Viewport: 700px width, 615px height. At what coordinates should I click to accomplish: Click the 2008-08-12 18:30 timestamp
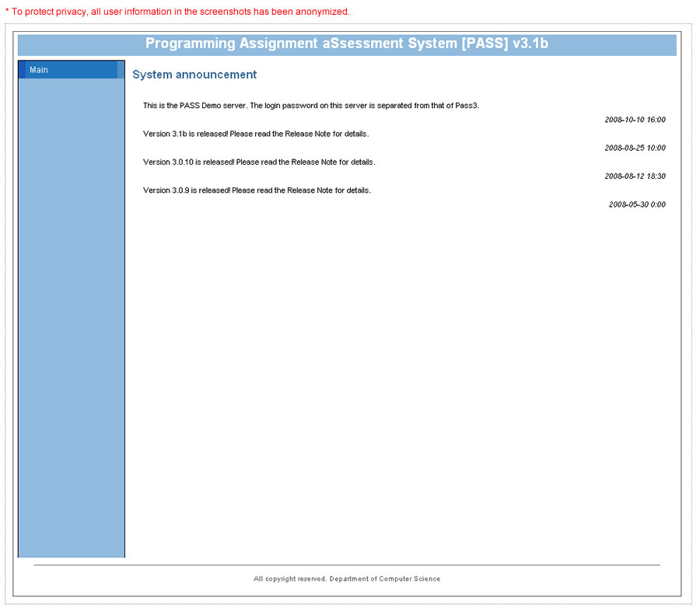[x=635, y=176]
